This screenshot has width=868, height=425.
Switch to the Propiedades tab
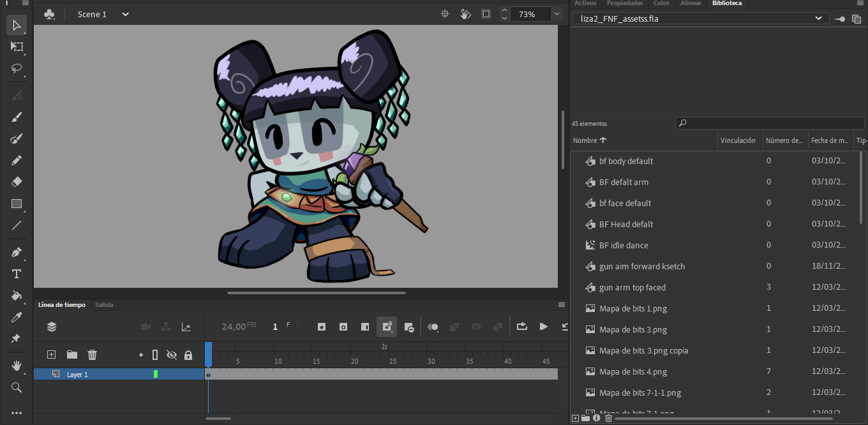point(624,3)
